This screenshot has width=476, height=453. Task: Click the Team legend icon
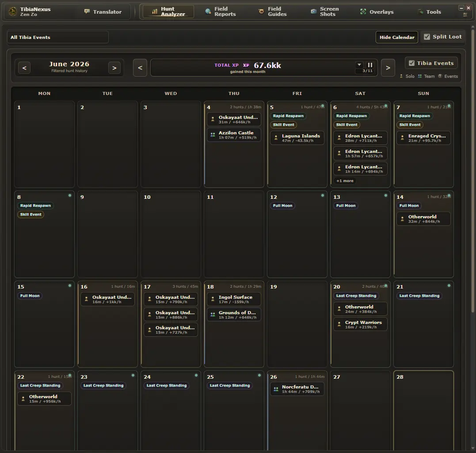pos(420,76)
